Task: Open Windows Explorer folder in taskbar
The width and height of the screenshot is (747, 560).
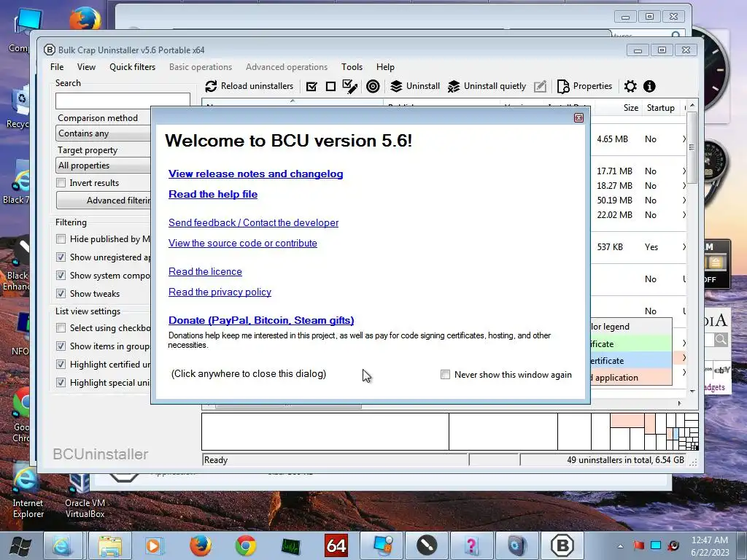Action: (110, 545)
